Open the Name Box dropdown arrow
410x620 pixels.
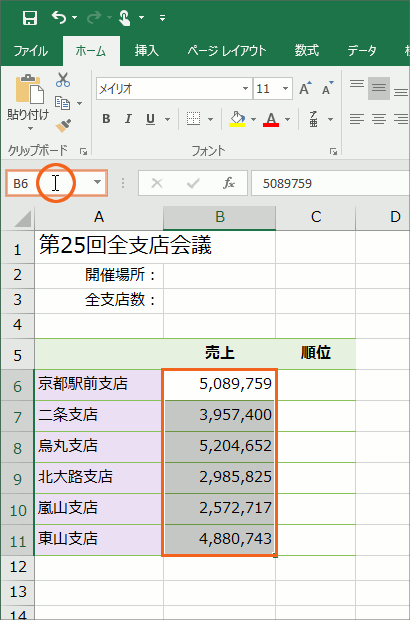(x=97, y=182)
